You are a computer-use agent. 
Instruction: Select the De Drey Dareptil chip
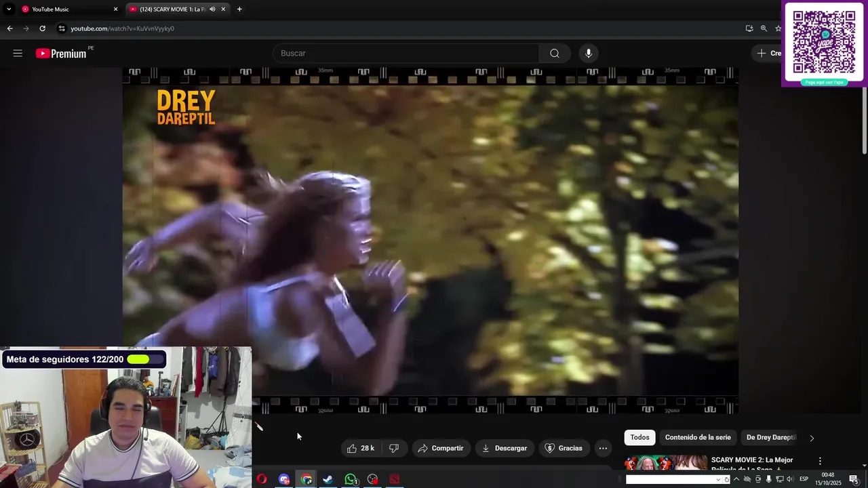click(x=771, y=438)
